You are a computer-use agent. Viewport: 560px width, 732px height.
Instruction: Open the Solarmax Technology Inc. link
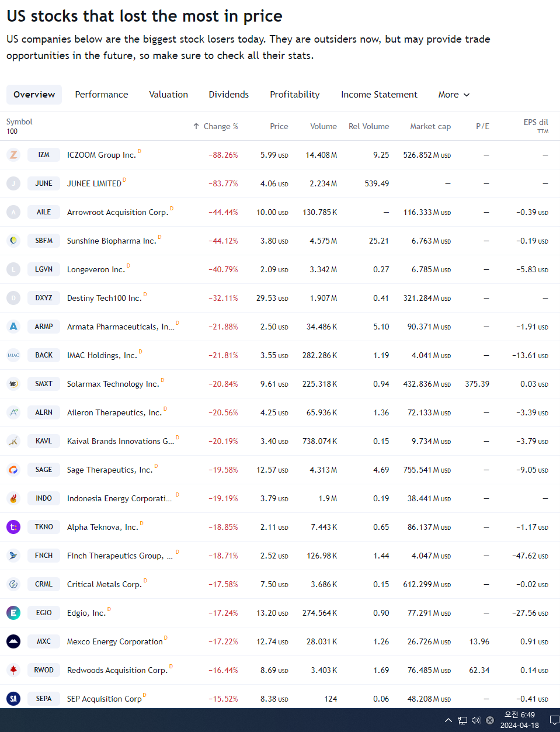(x=113, y=384)
